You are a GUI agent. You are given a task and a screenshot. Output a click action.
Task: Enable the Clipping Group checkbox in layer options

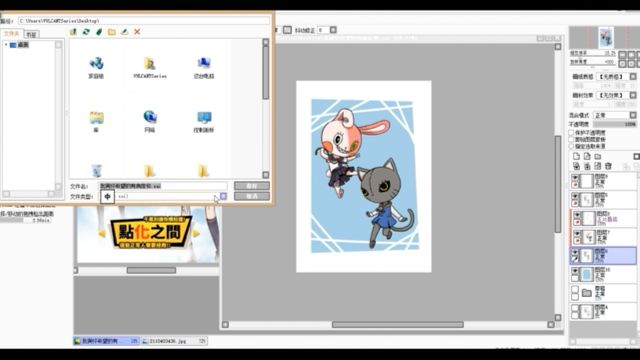571,139
